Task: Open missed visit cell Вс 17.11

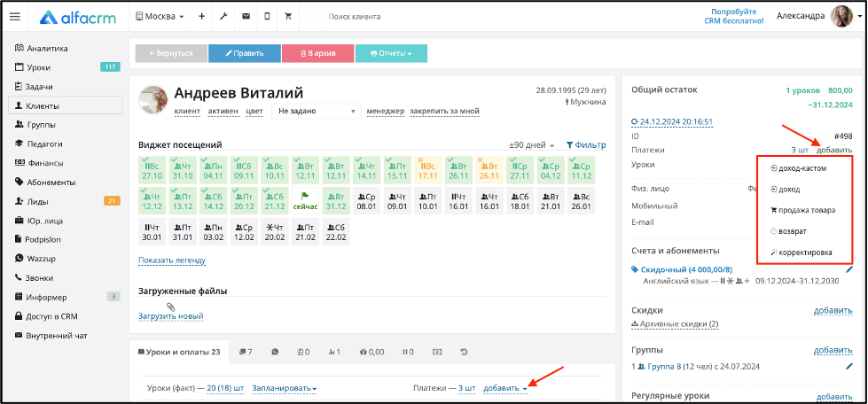Action: [x=427, y=170]
